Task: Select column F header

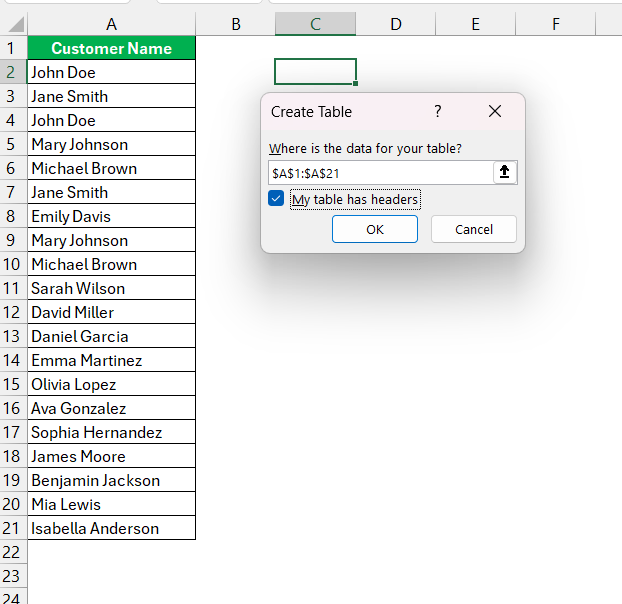Action: coord(556,24)
